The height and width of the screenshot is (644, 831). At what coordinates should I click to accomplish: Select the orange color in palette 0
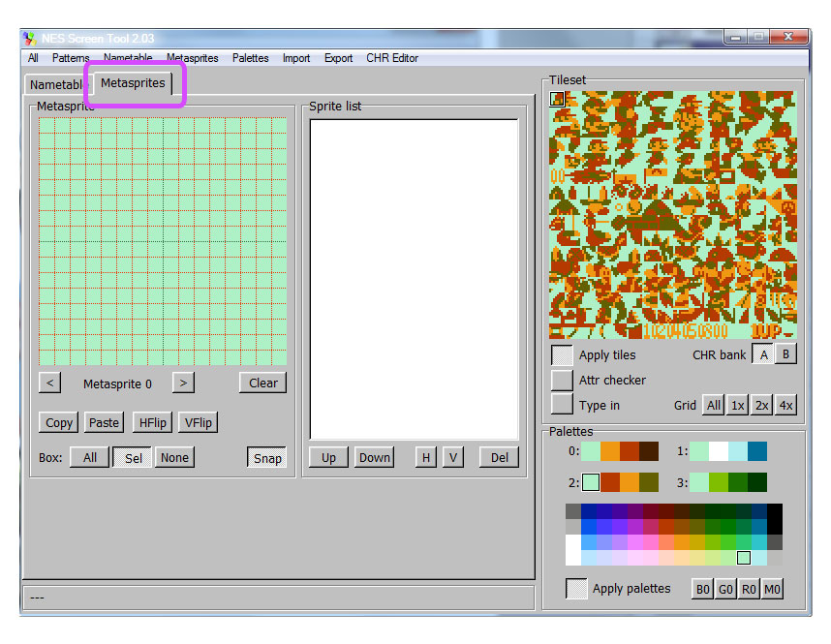(610, 451)
